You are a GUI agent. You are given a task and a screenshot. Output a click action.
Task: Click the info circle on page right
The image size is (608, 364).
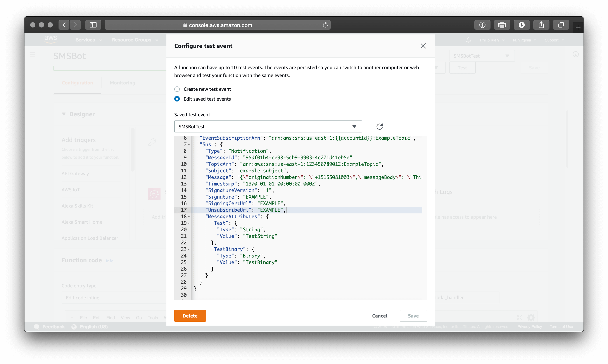pos(576,54)
